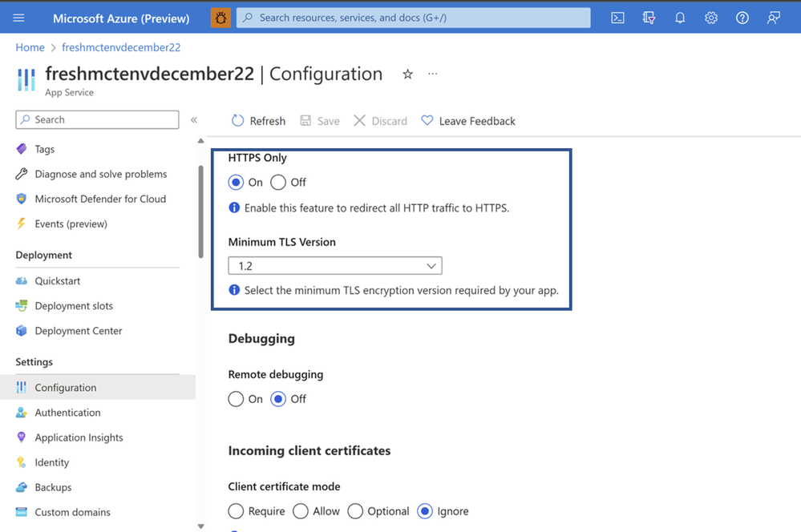
Task: Open Custom domains menu item label
Action: point(72,512)
